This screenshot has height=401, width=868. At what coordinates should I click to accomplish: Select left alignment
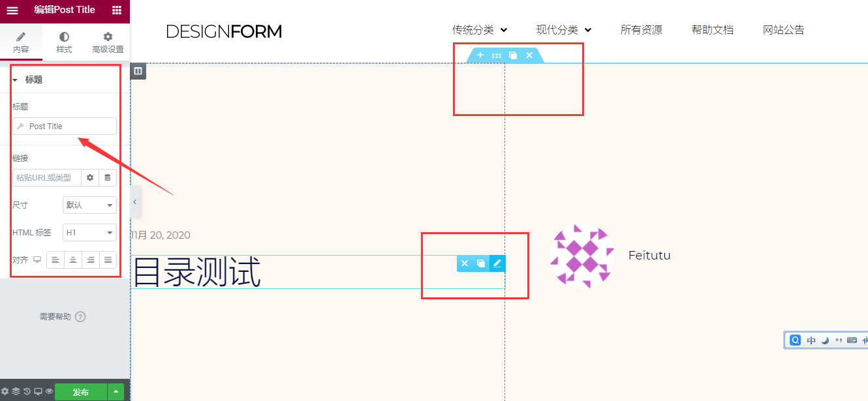tap(55, 260)
